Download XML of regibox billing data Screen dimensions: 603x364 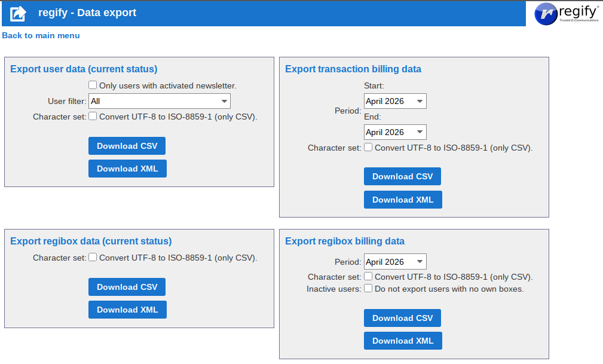[403, 341]
